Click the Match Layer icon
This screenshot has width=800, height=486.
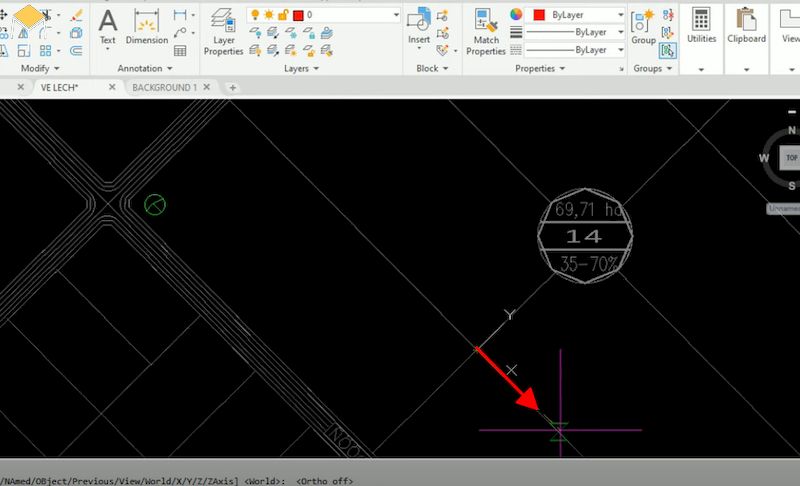click(327, 50)
